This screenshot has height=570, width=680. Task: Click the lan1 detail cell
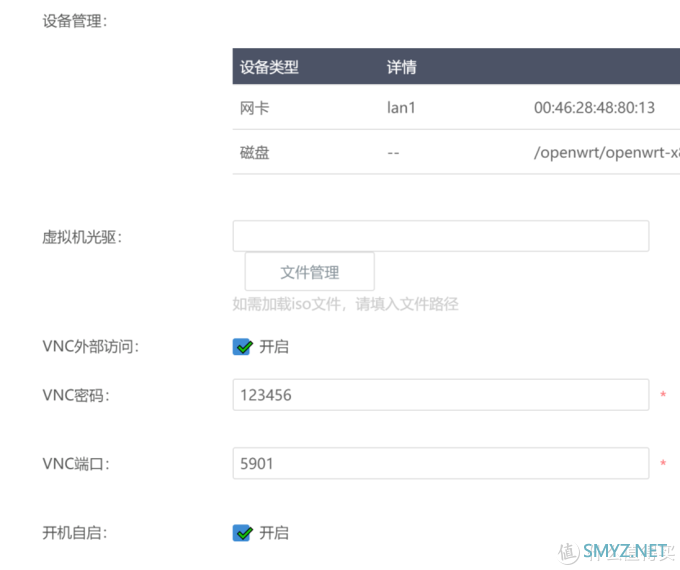[401, 108]
